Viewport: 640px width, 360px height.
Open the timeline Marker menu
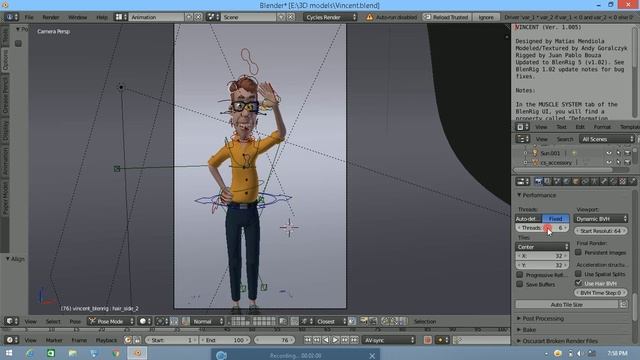point(54,340)
